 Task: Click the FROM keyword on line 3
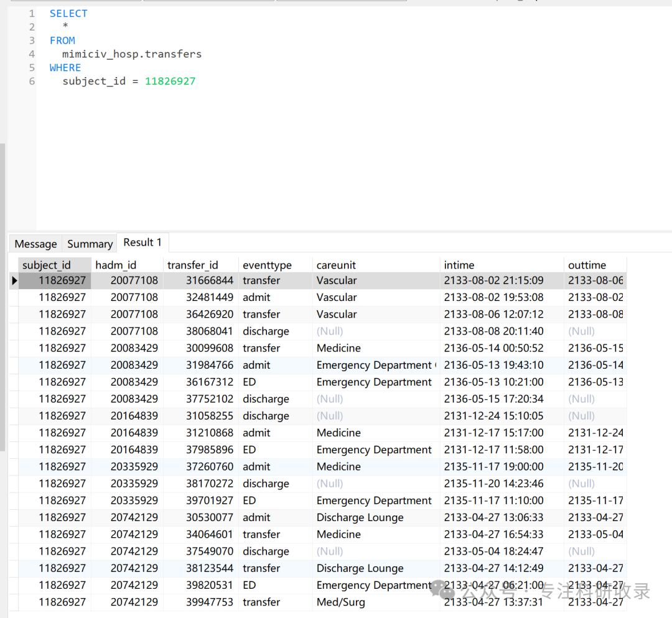coord(62,40)
